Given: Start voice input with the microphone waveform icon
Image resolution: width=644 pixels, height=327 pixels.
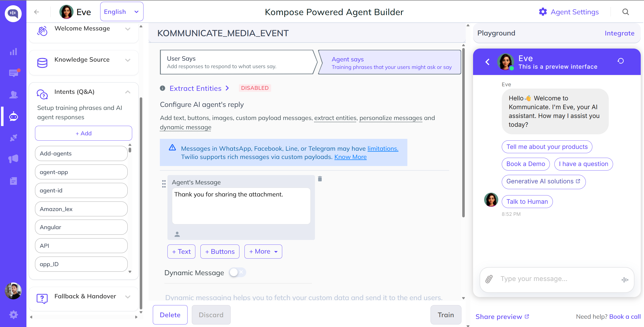Looking at the screenshot, I should (x=625, y=279).
